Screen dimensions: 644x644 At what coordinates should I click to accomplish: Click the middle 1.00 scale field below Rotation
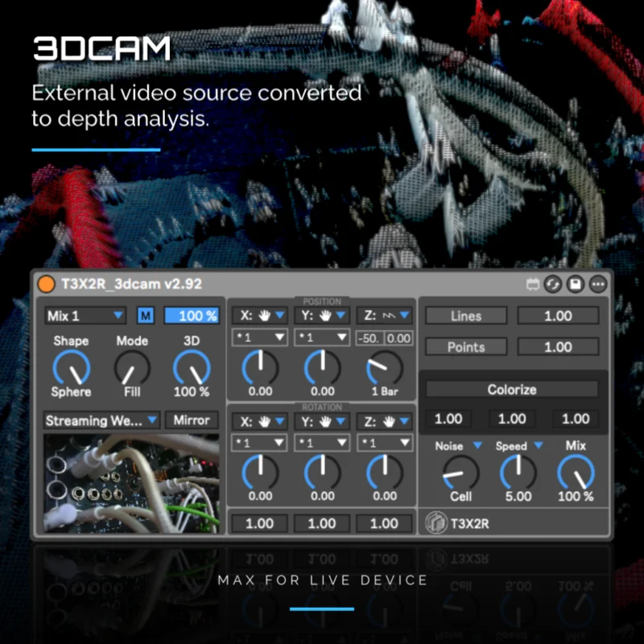pos(322,524)
